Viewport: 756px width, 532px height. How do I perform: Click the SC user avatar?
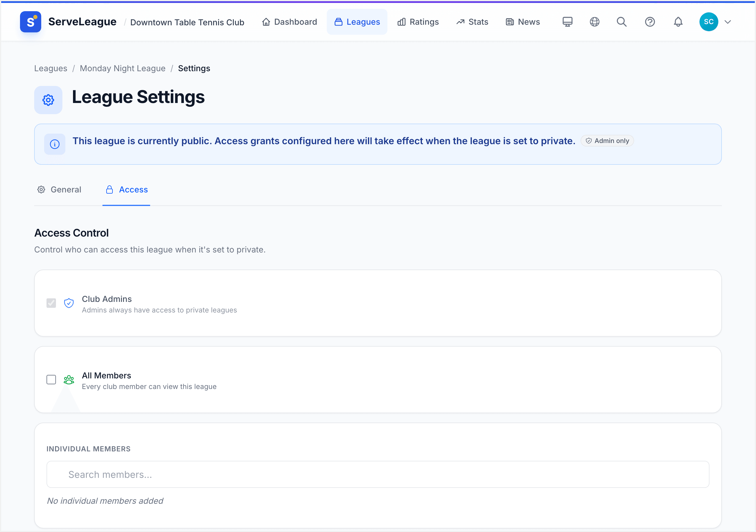[709, 22]
